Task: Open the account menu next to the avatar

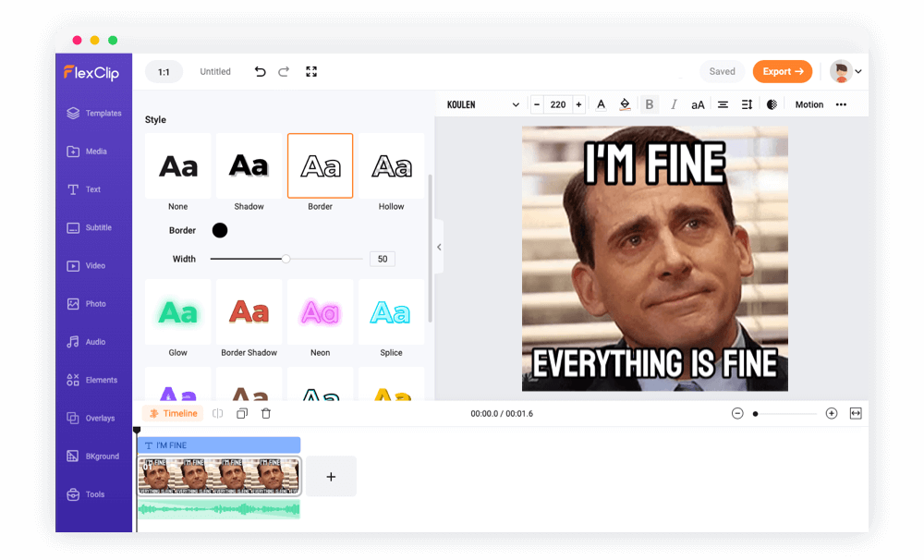Action: pyautogui.click(x=857, y=71)
